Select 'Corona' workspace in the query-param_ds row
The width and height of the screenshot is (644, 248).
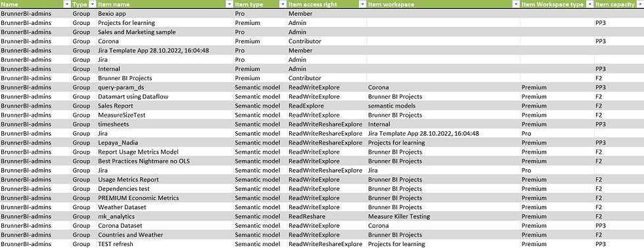(443, 87)
